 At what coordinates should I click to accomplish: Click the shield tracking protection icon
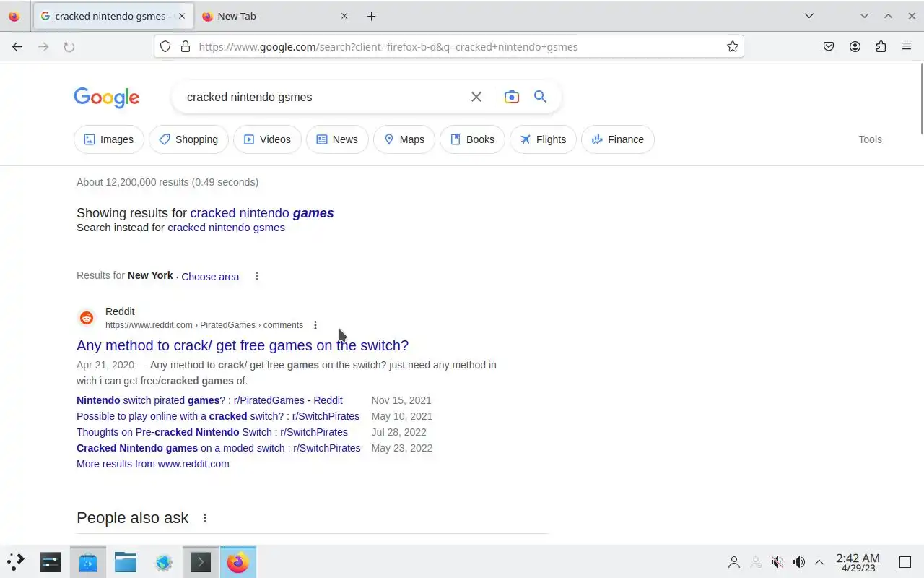click(x=165, y=47)
